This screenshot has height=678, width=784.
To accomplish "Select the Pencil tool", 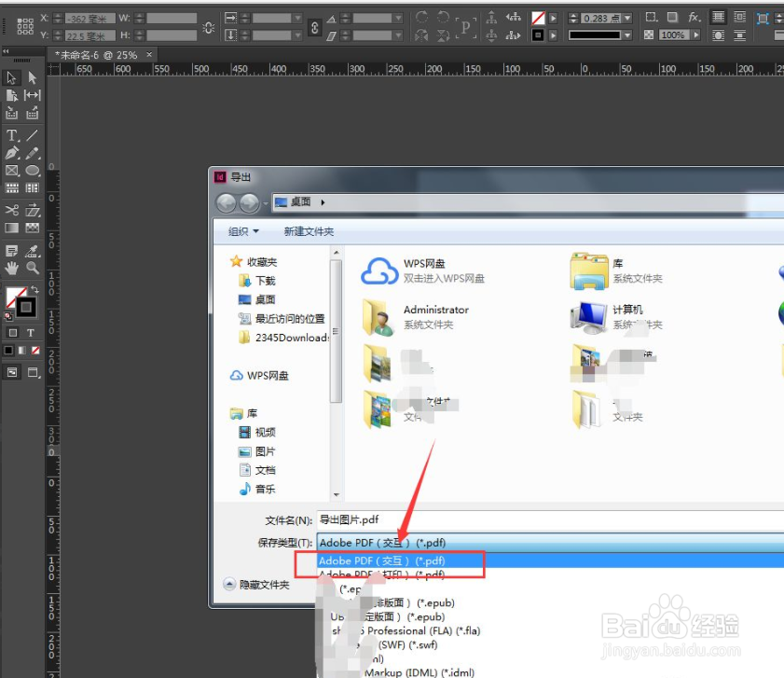I will [33, 153].
